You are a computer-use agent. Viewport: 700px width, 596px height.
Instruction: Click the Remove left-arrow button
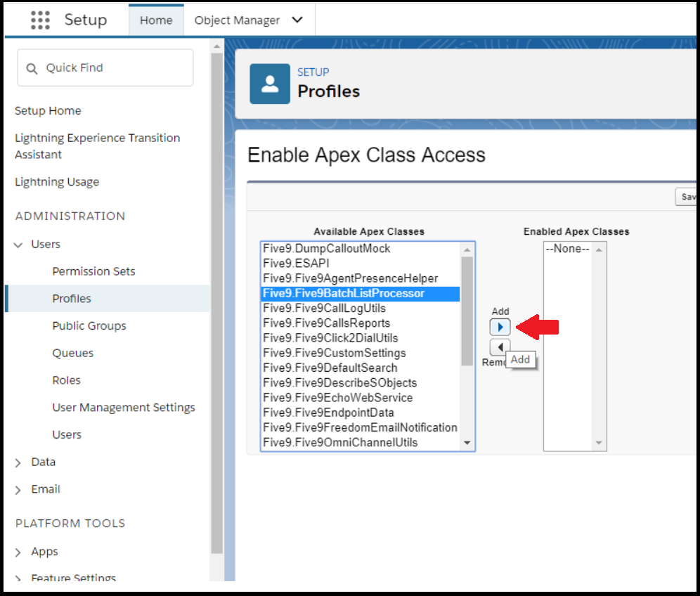(500, 347)
